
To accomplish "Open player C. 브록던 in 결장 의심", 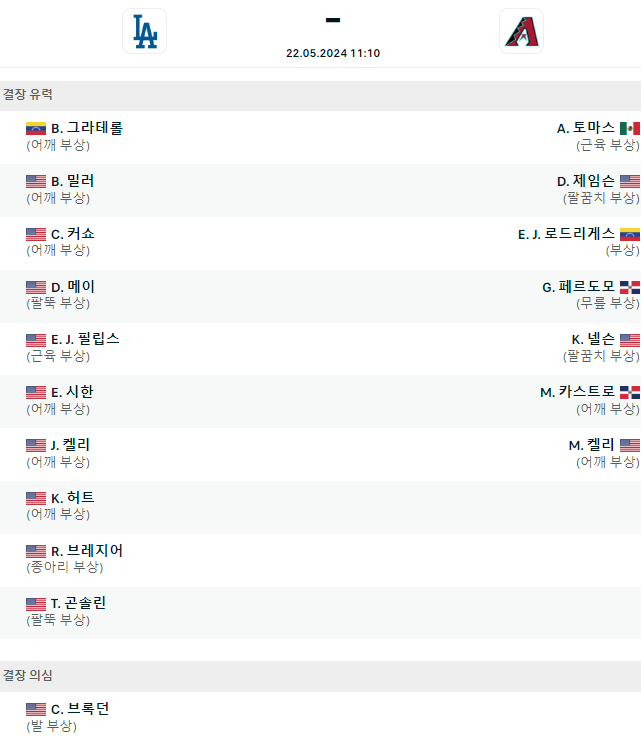I will [x=80, y=709].
